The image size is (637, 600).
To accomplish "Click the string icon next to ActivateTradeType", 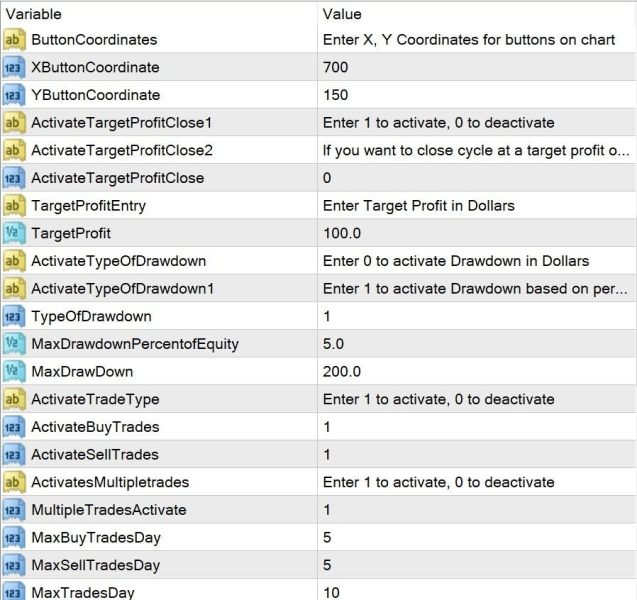I will pos(14,399).
